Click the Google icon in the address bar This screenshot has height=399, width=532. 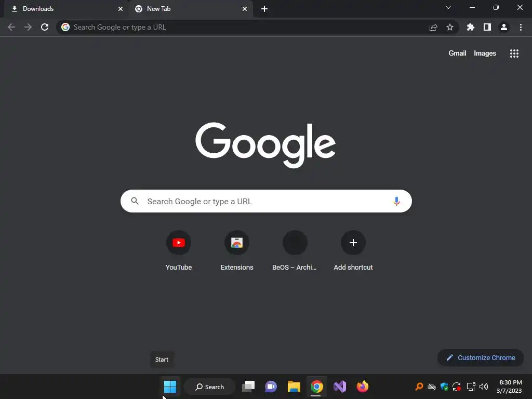(65, 27)
